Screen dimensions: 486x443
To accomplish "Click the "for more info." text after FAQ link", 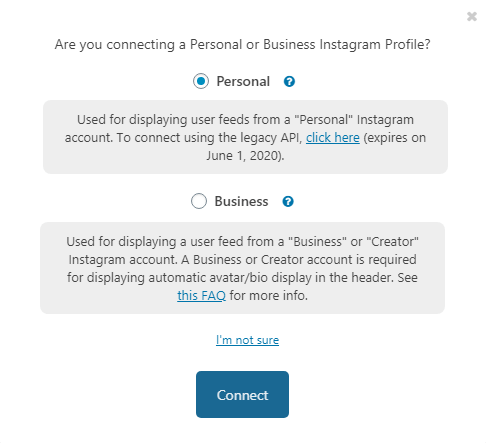I will [268, 295].
